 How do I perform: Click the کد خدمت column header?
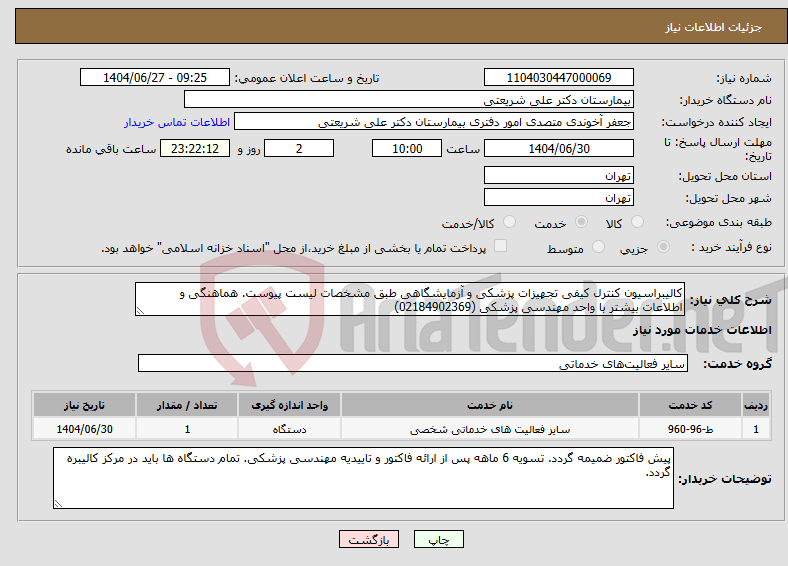tap(691, 405)
